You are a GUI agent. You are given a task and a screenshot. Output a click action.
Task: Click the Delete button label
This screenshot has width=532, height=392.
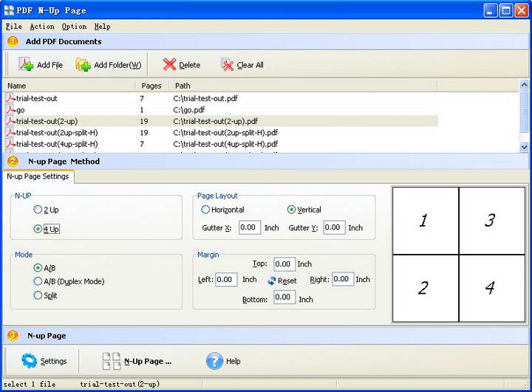click(190, 65)
